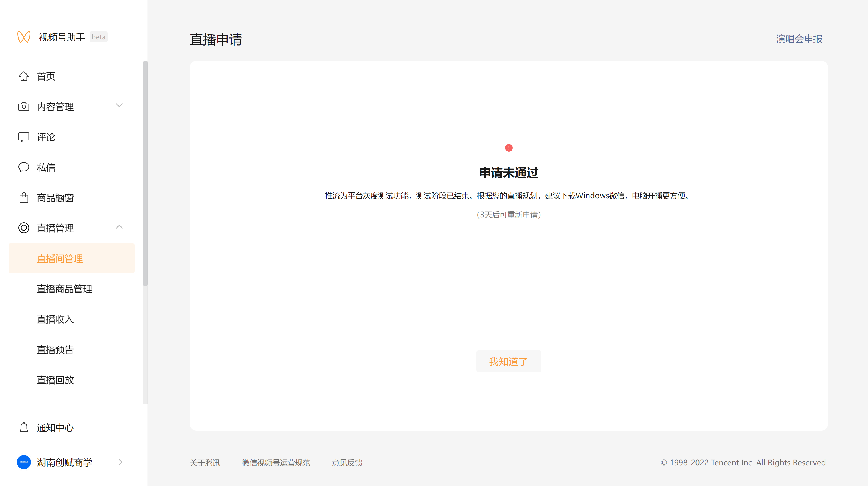The height and width of the screenshot is (486, 868).
Task: Click the 申请未通过 heading
Action: 509,173
